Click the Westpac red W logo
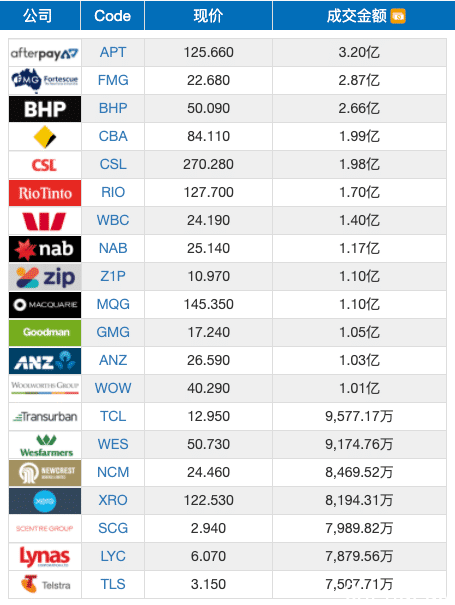The height and width of the screenshot is (605, 455). coord(45,221)
